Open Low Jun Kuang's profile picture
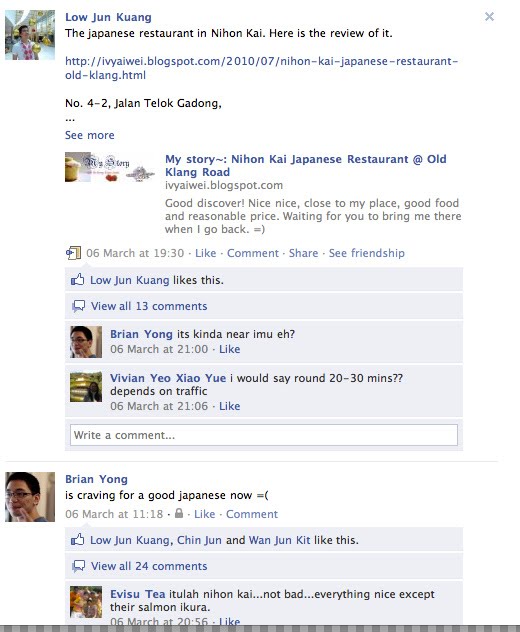The height and width of the screenshot is (632, 520). (30, 35)
